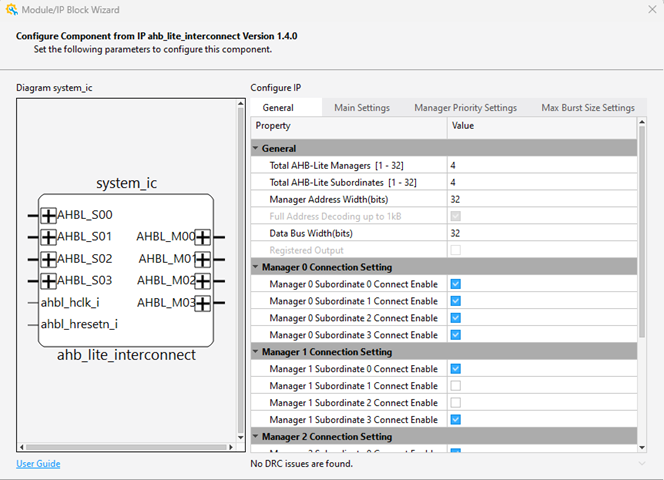Click diagram vertical scroll up arrow
664x480 pixels.
(241, 104)
